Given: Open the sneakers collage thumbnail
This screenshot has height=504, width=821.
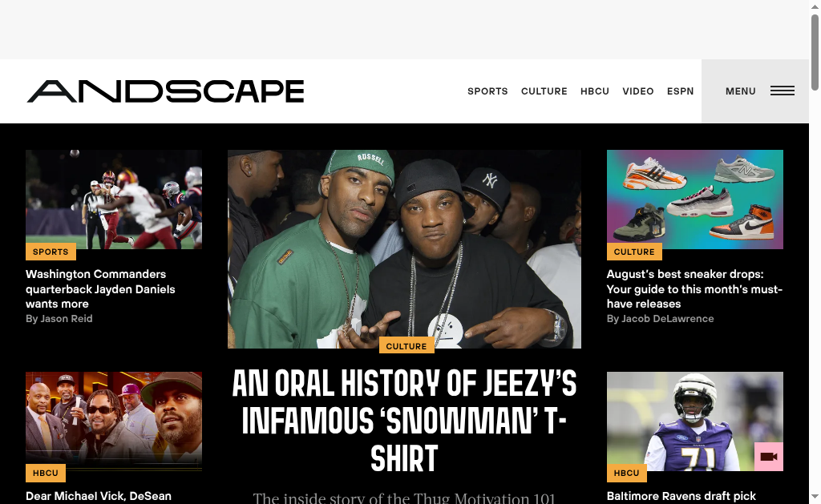Looking at the screenshot, I should [695, 200].
